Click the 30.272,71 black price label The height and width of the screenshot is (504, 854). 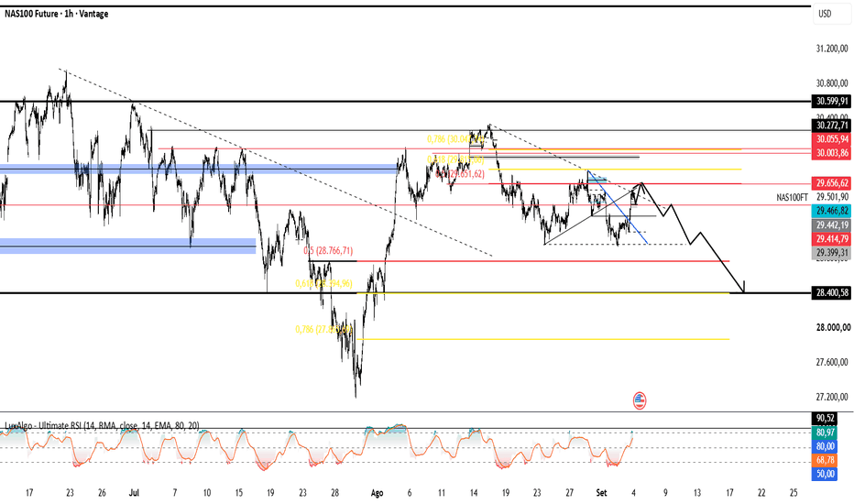click(x=831, y=126)
